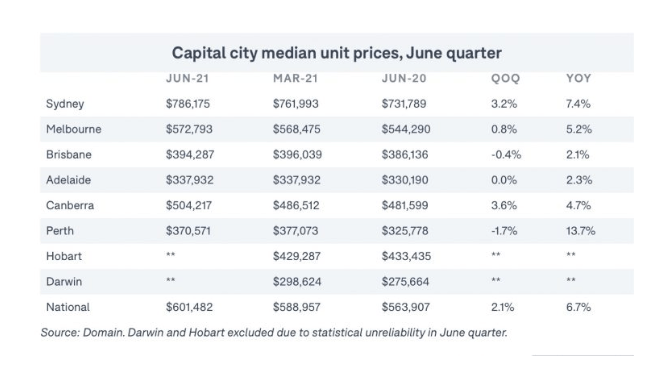Screen dimensions: 671x372
Task: Select Perth's YOY value 13.7%
Action: coord(580,231)
